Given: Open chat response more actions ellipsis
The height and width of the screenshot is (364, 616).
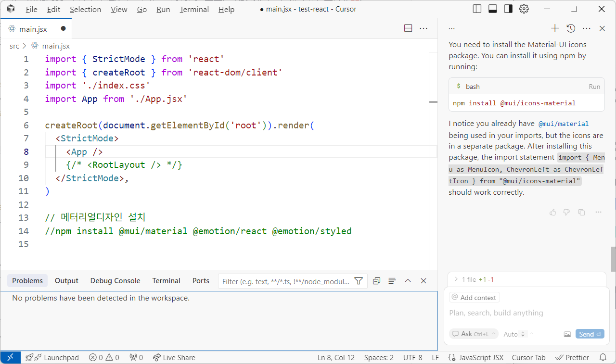Looking at the screenshot, I should coord(598,212).
